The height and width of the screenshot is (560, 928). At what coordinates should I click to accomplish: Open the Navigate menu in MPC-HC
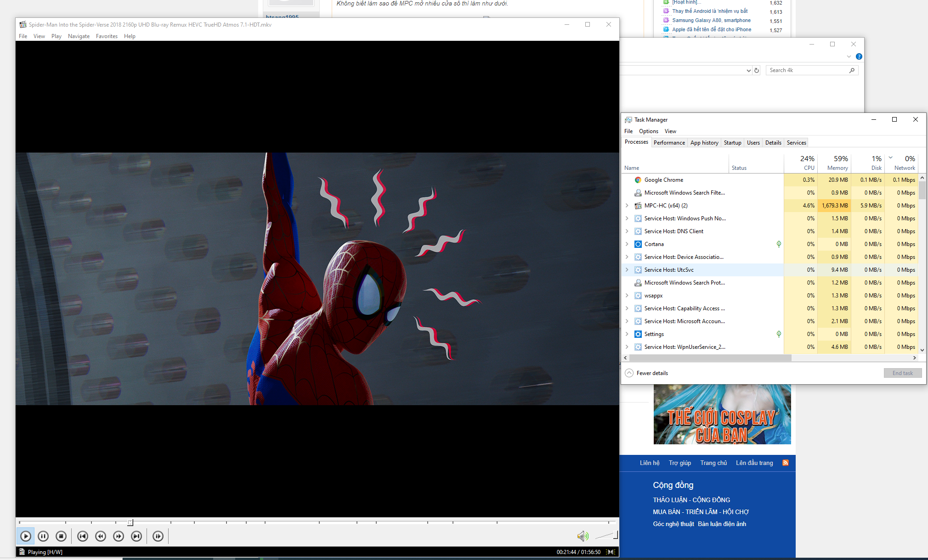point(79,36)
